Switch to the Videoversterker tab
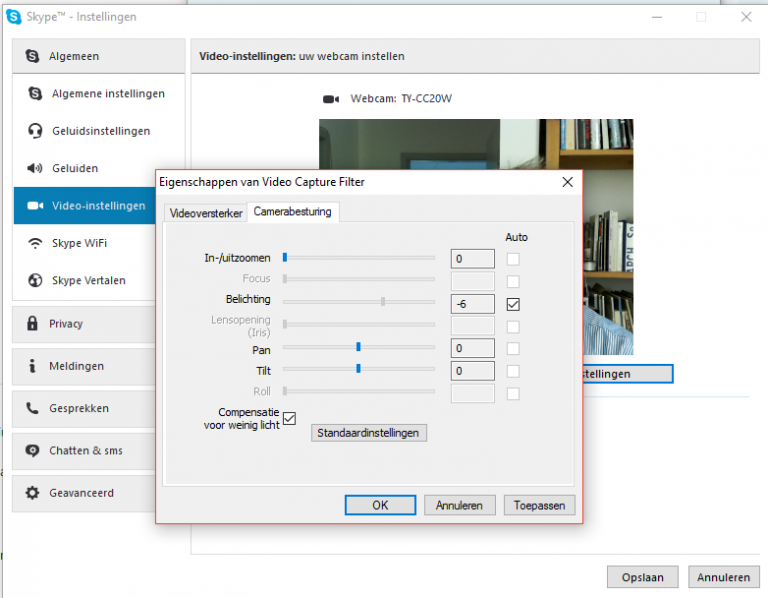The width and height of the screenshot is (768, 598). coord(206,213)
